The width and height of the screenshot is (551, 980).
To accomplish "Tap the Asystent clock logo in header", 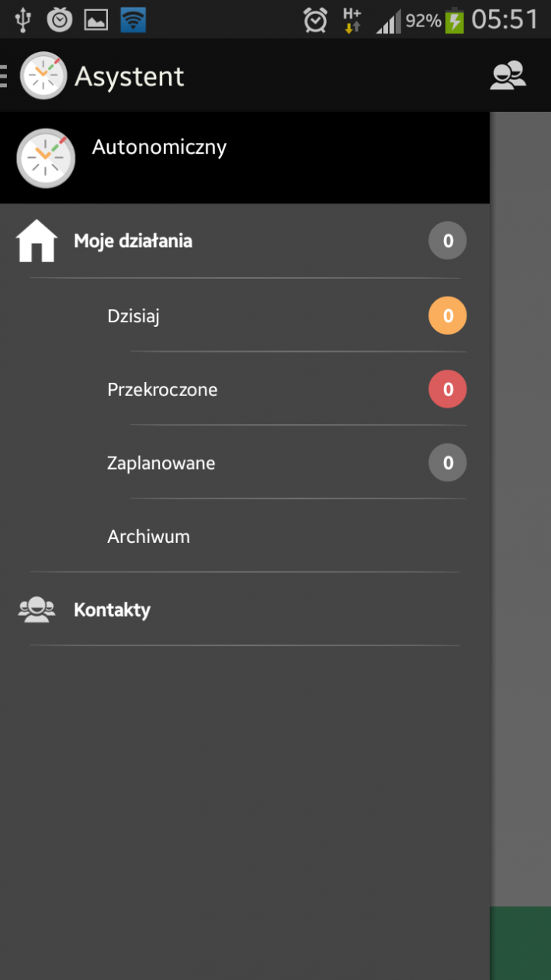I will point(43,75).
